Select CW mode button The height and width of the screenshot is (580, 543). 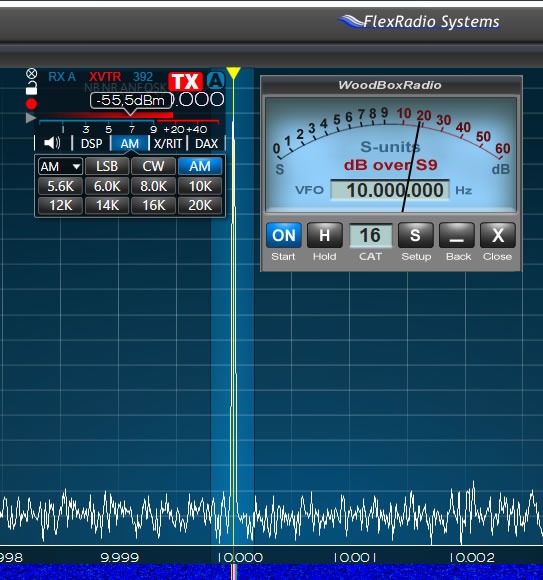click(153, 166)
